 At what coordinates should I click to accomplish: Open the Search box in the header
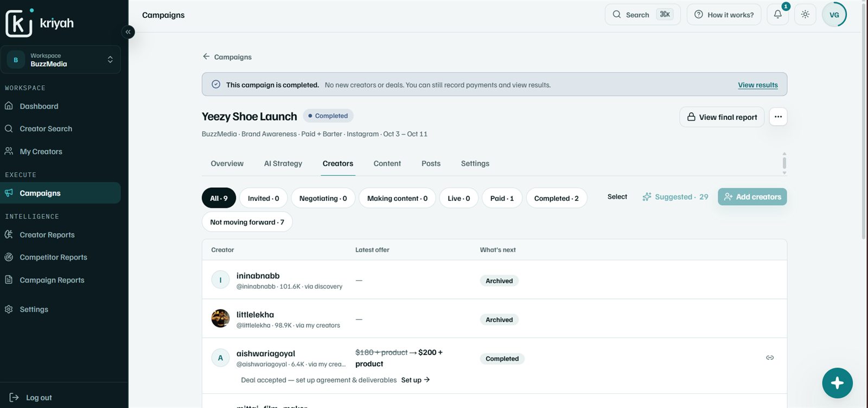[x=642, y=15]
